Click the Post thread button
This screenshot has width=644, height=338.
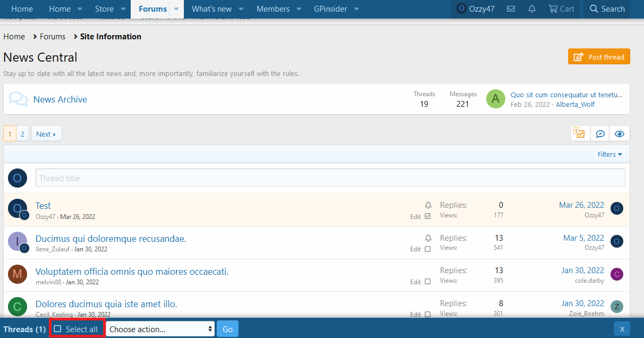599,57
